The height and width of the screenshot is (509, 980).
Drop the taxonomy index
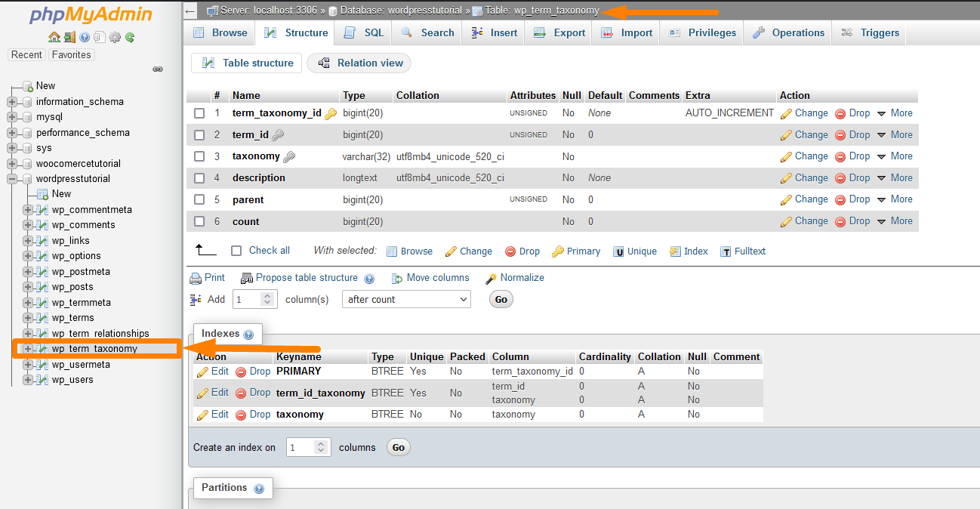pyautogui.click(x=253, y=415)
